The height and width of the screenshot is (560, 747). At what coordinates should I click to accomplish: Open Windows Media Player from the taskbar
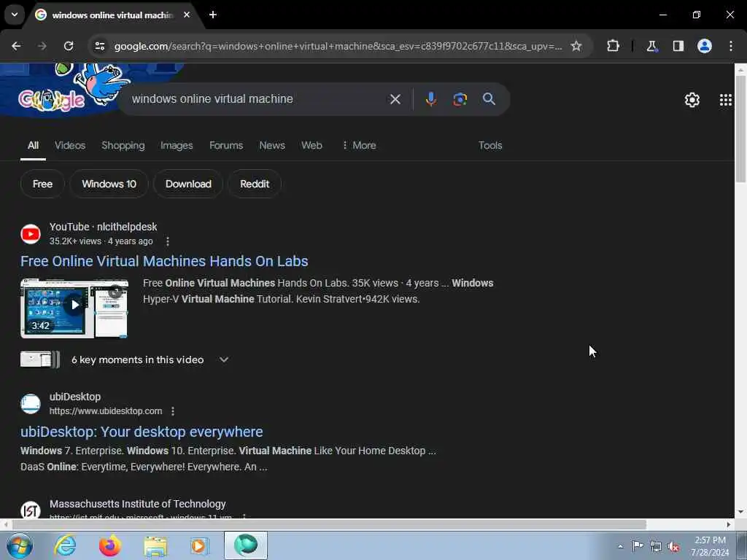(199, 545)
